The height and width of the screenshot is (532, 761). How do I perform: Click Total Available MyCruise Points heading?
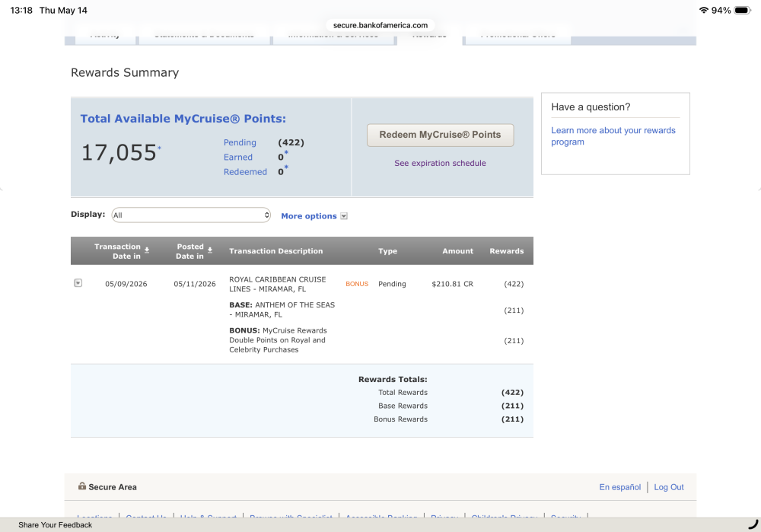point(183,119)
